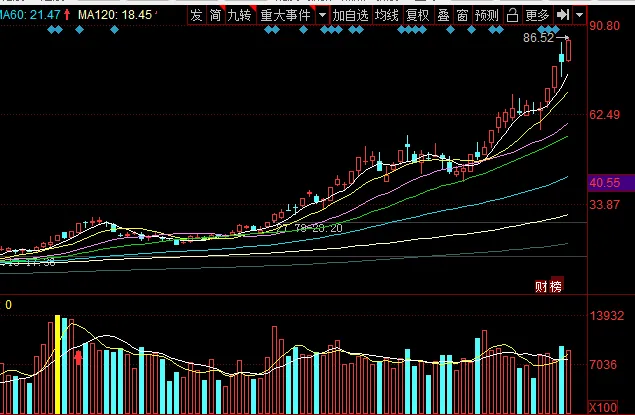The width and height of the screenshot is (635, 415).
Task: Open the dropdown arrow at toolbar's far right
Action: [x=579, y=15]
